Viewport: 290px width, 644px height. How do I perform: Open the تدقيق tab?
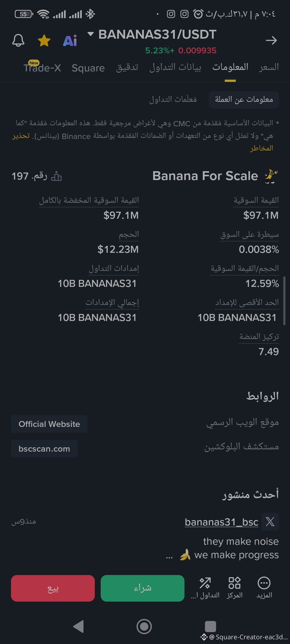point(127,67)
